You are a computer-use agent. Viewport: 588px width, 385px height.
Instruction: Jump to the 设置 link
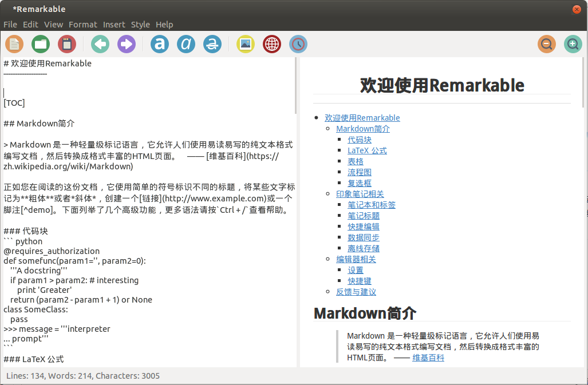pyautogui.click(x=356, y=270)
